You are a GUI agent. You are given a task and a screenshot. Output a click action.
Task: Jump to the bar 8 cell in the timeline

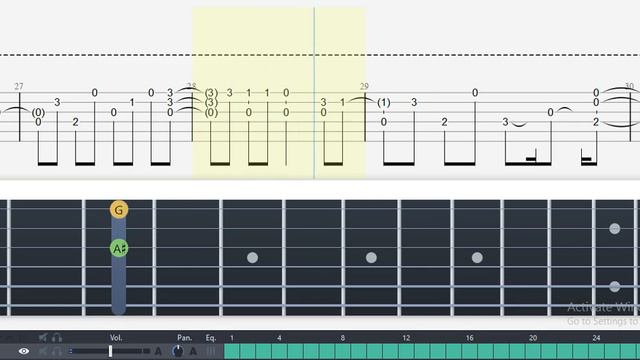[x=342, y=351]
